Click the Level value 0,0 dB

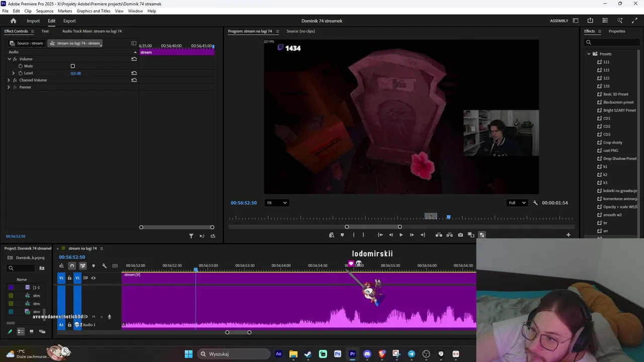(x=75, y=73)
